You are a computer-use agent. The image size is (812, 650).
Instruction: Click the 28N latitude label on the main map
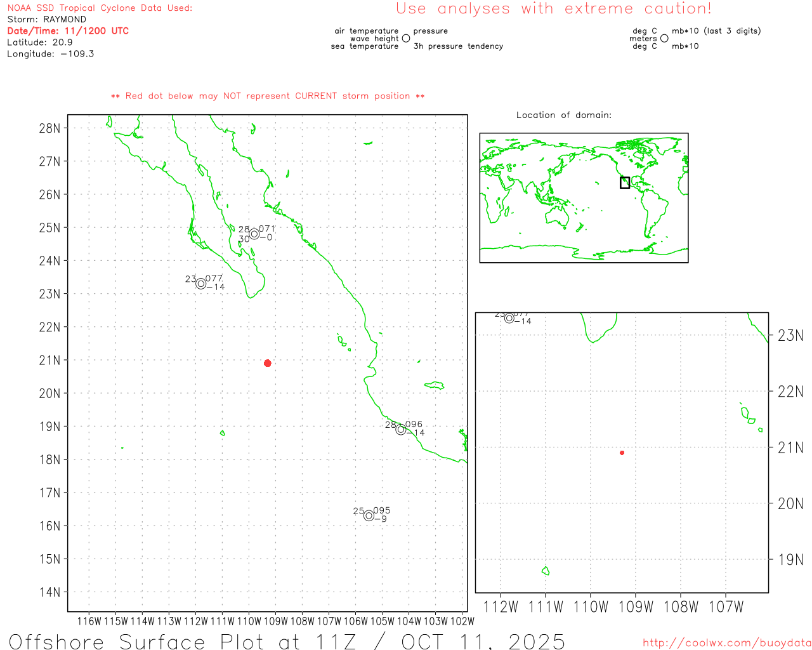49,128
